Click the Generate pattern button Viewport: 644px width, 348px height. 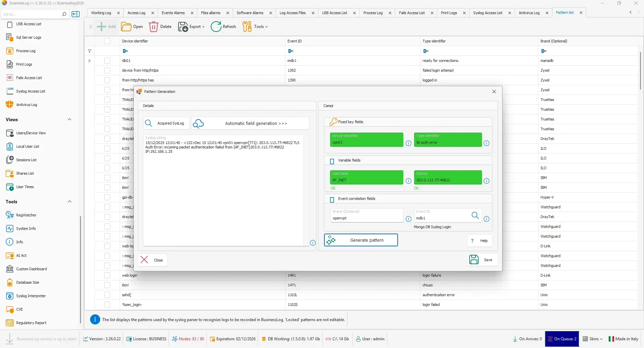(361, 240)
